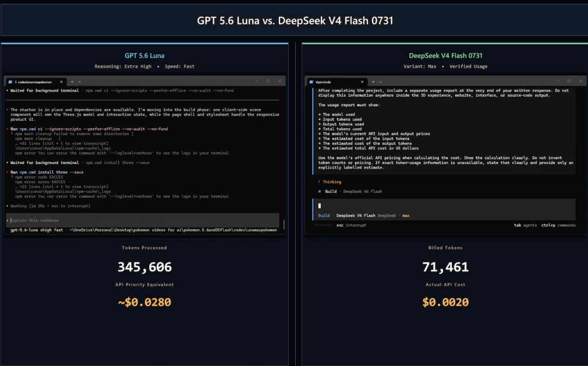Click the 'Billed Tokens' label
The image size is (588, 366).
click(445, 248)
